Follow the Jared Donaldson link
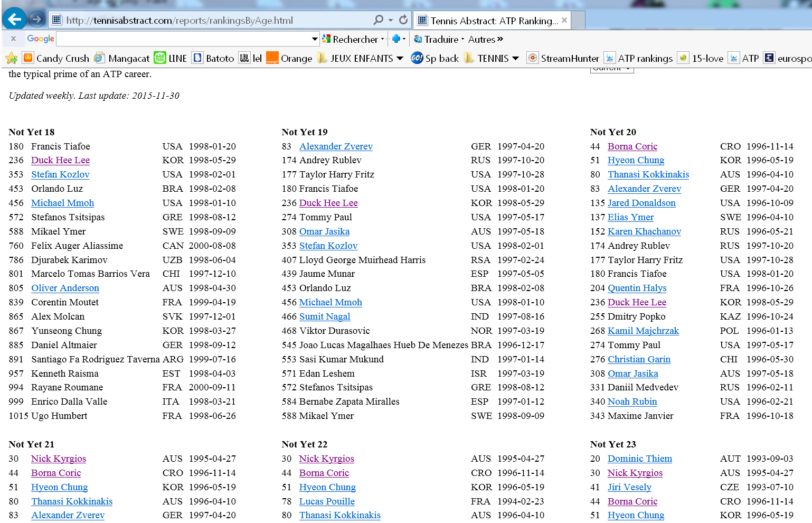812x523 pixels. pyautogui.click(x=641, y=203)
